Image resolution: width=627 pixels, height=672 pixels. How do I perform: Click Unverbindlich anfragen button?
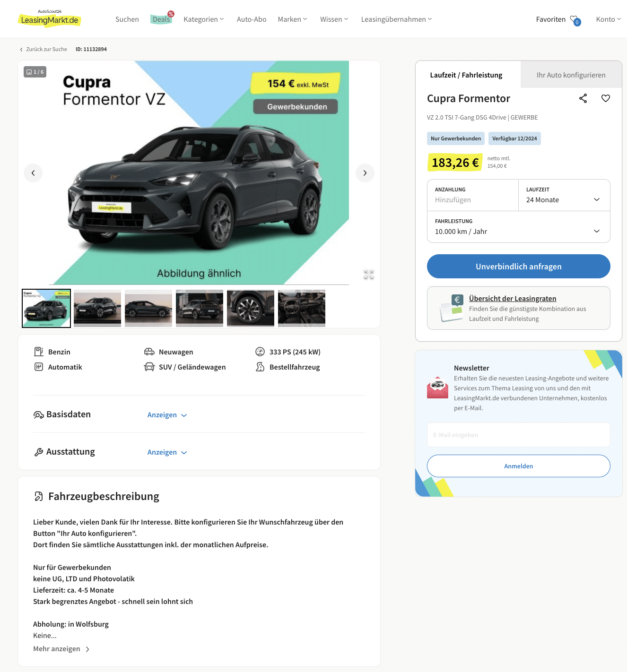click(519, 267)
